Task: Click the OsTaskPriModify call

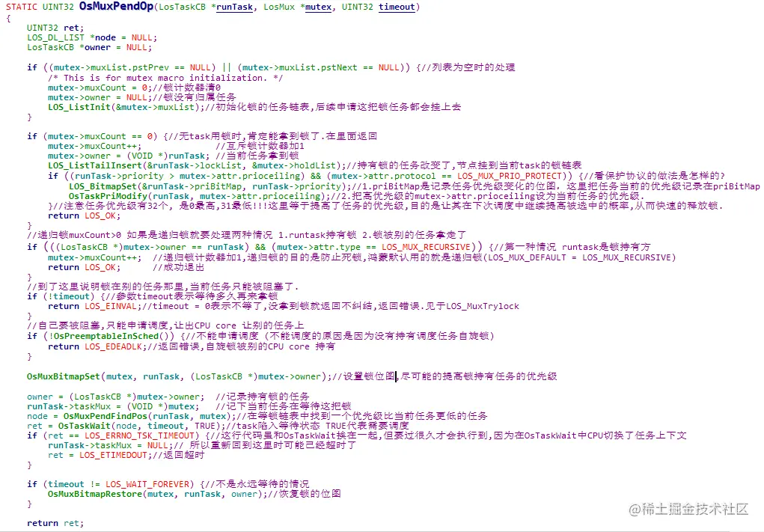Action: coord(199,196)
